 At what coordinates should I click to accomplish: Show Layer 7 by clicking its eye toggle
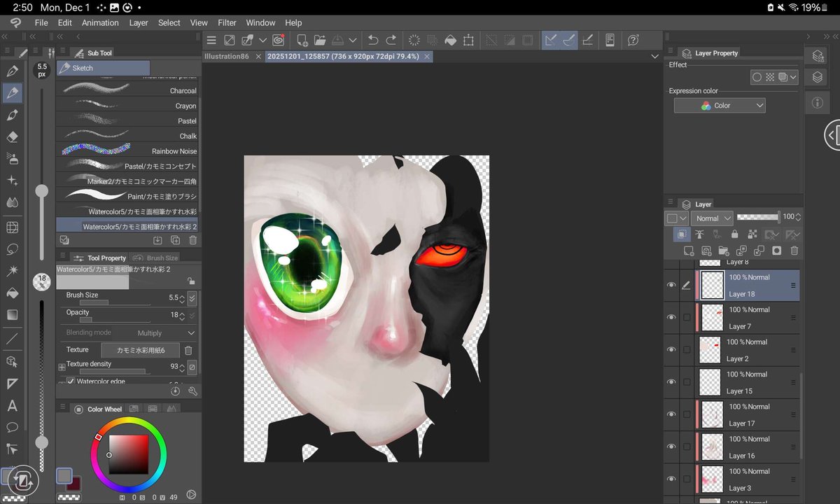point(671,317)
